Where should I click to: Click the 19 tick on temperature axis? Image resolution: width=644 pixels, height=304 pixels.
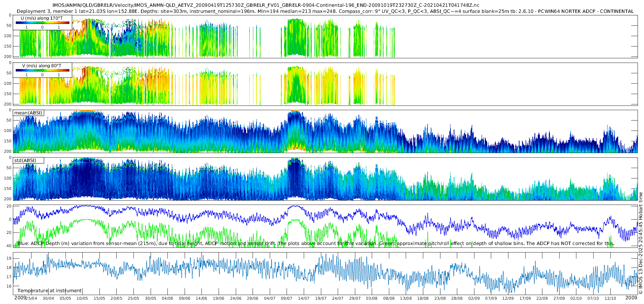9,258
